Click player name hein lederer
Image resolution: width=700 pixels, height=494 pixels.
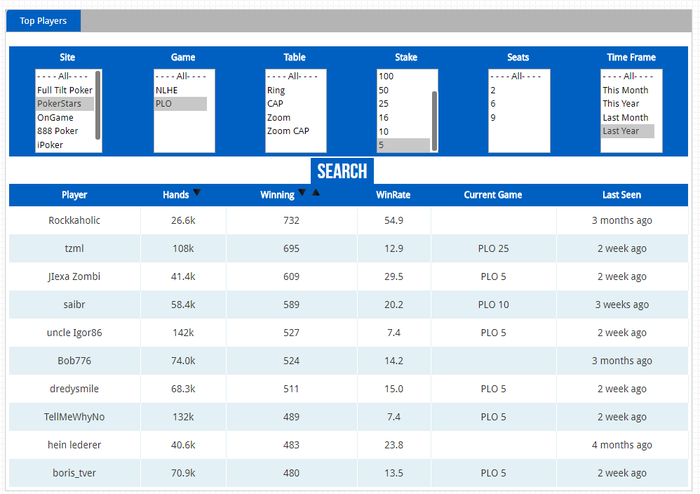pos(74,445)
